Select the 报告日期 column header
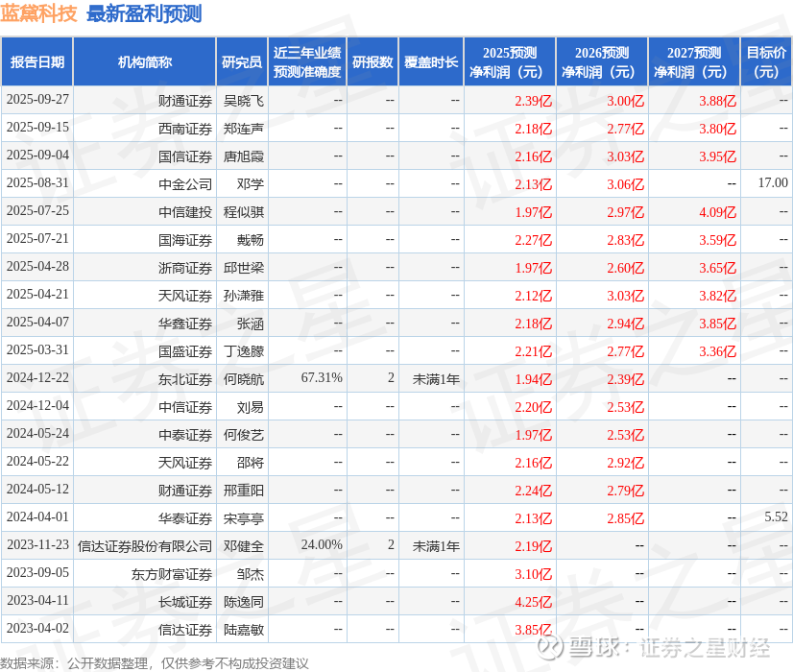 click(36, 61)
